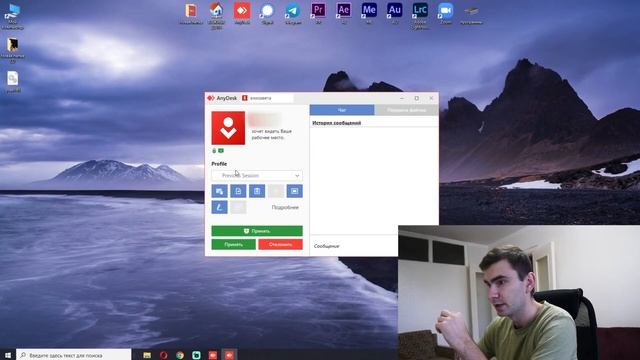Toggle the blue pencil drawing permission icon
Screen dimensions: 640x360
220,207
